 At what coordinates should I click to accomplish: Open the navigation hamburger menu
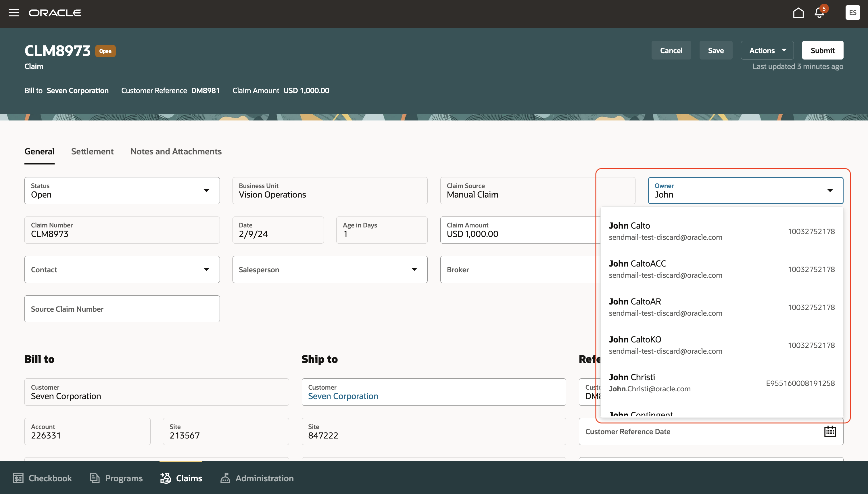14,13
